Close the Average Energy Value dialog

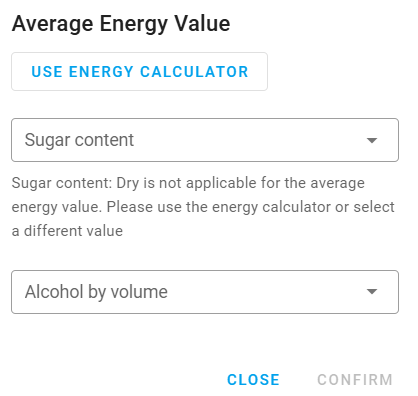coord(253,380)
